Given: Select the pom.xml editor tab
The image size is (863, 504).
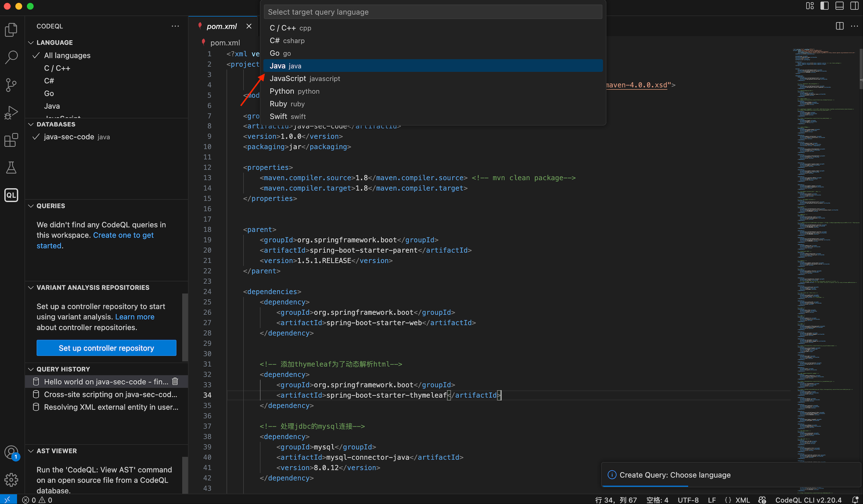Looking at the screenshot, I should [221, 26].
